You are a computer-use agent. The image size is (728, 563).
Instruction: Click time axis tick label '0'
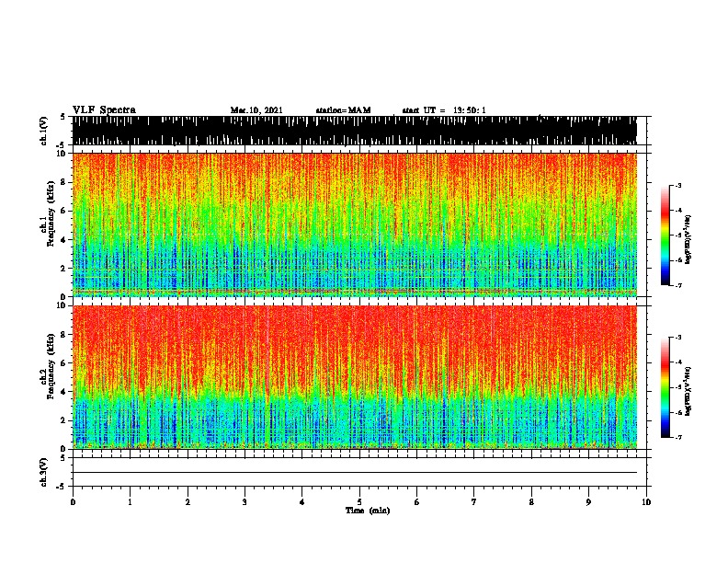click(x=73, y=502)
